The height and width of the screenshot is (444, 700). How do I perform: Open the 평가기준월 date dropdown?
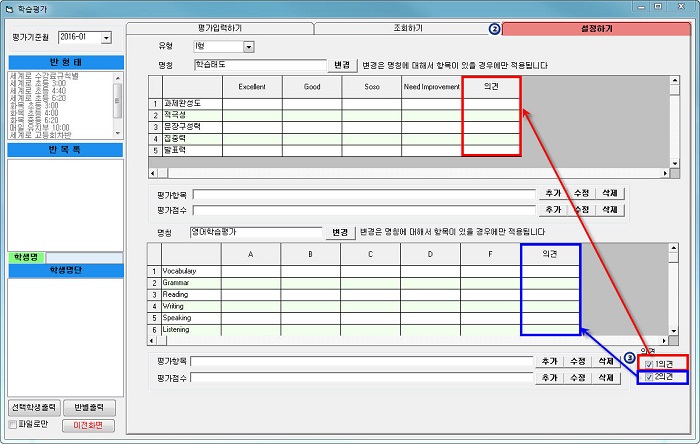click(x=107, y=37)
